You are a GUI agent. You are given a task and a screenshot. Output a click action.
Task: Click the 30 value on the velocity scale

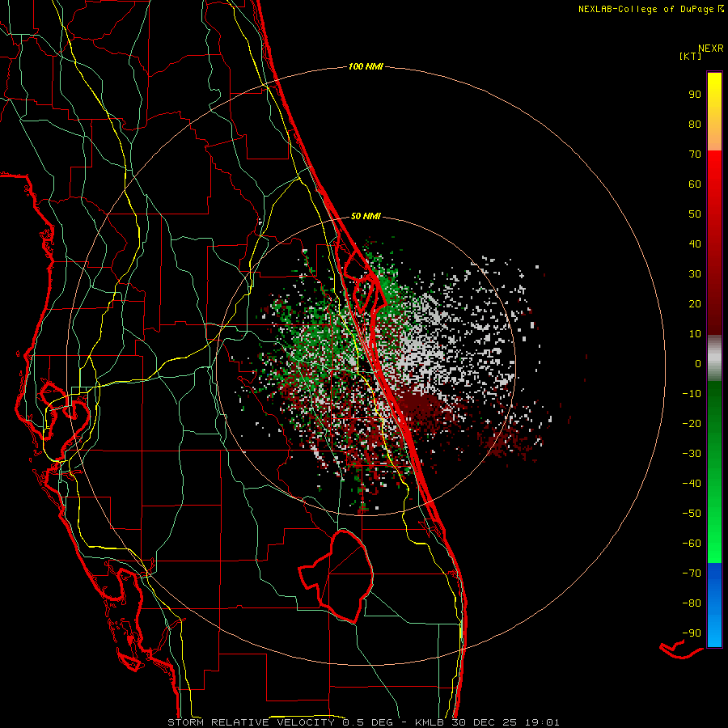[x=695, y=274]
